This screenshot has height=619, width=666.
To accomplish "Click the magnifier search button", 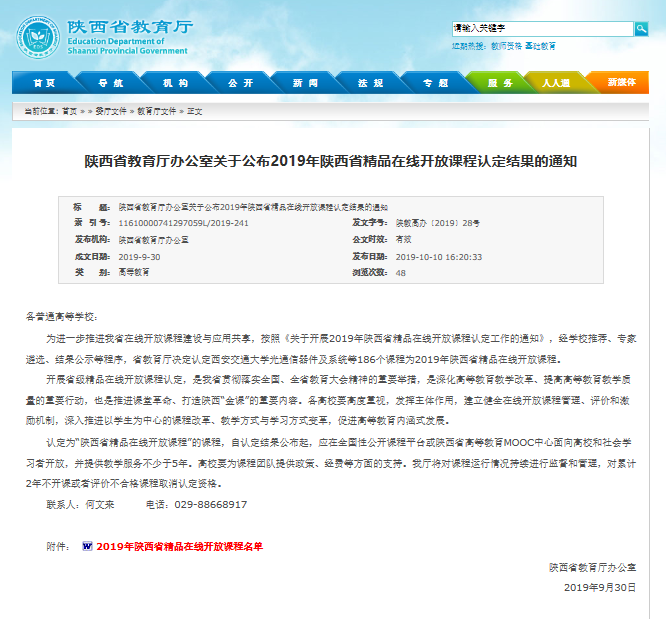I will [641, 29].
